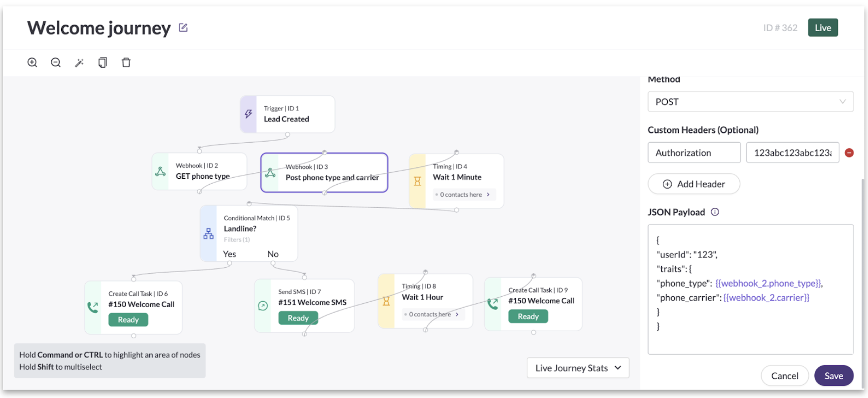Click the Trigger lightning bolt icon
The width and height of the screenshot is (868, 398).
249,114
